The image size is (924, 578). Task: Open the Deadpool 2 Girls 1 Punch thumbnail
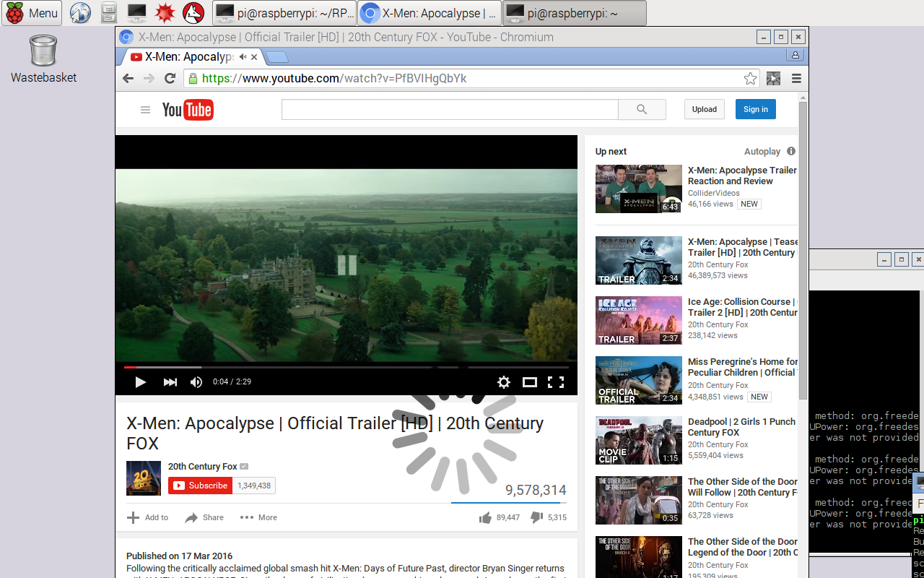pyautogui.click(x=639, y=440)
